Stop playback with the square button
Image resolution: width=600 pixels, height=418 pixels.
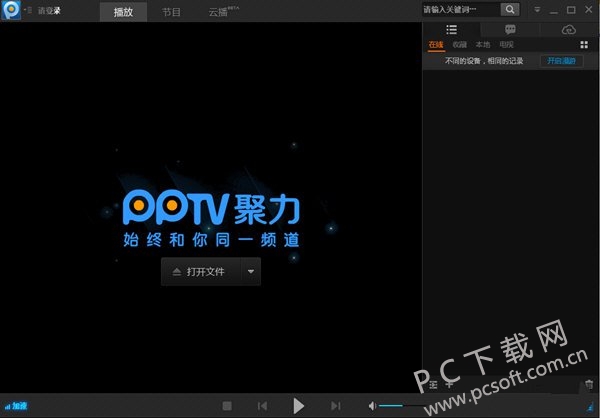227,406
